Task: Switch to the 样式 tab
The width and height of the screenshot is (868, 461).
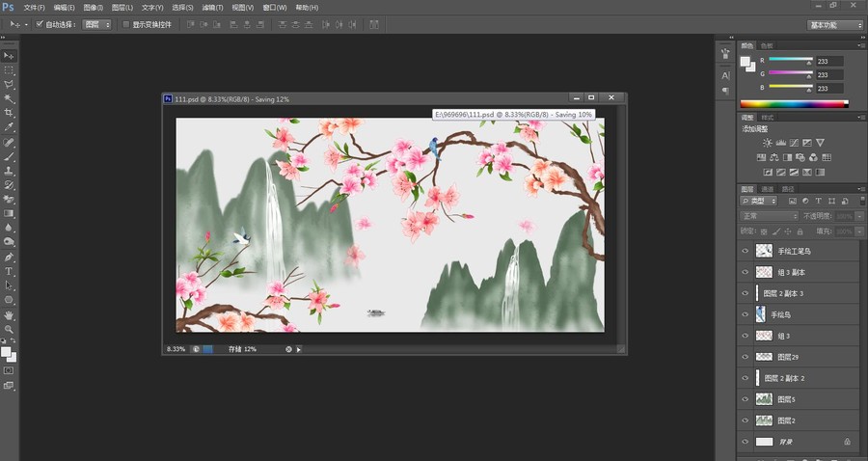Action: pyautogui.click(x=768, y=118)
